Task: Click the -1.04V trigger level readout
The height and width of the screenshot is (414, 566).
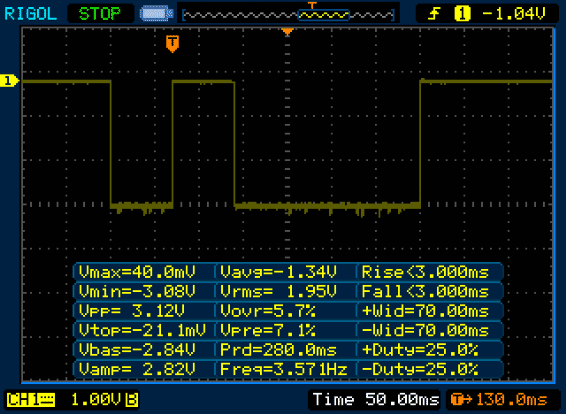Action: [513, 14]
